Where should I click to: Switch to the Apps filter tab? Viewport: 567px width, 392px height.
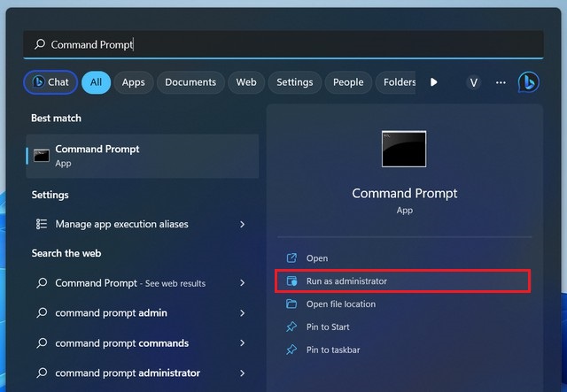tap(134, 82)
